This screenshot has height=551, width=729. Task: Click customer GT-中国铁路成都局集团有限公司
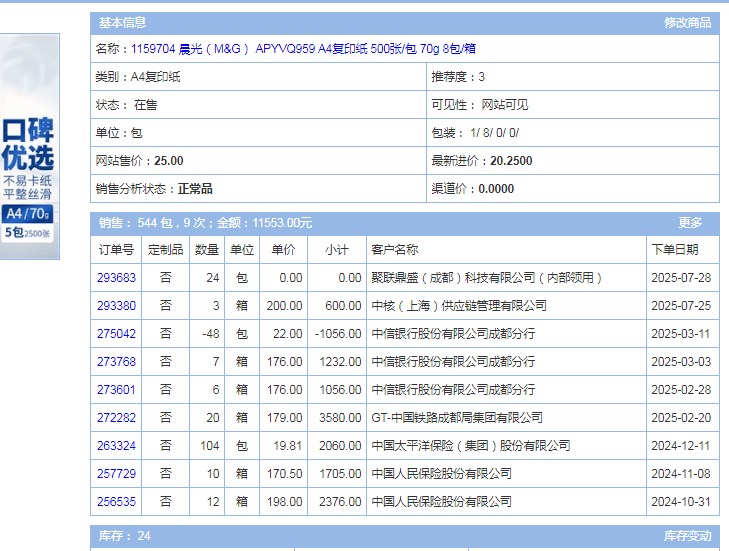click(x=457, y=418)
